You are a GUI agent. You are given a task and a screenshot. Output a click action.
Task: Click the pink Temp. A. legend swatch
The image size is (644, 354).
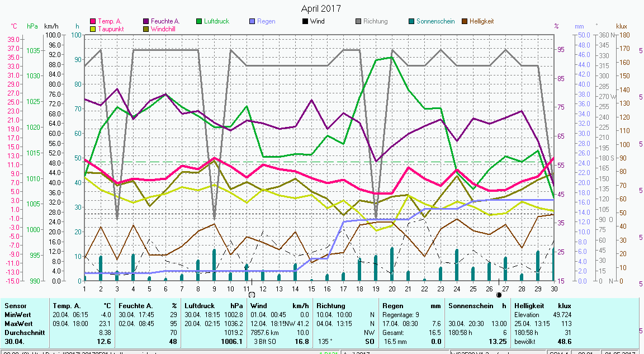(93, 22)
